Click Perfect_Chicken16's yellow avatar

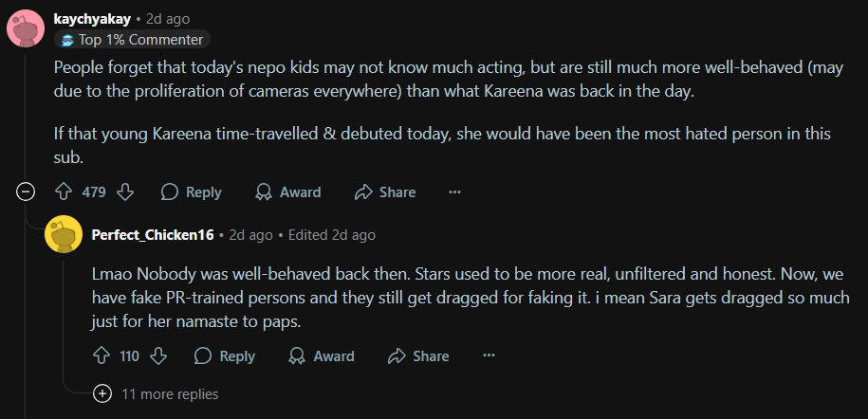(x=64, y=234)
